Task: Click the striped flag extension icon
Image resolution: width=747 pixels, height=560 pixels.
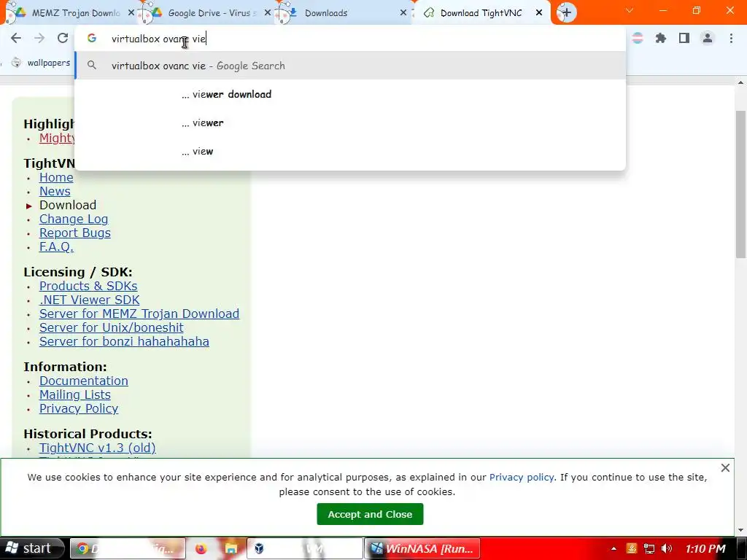Action: [638, 38]
